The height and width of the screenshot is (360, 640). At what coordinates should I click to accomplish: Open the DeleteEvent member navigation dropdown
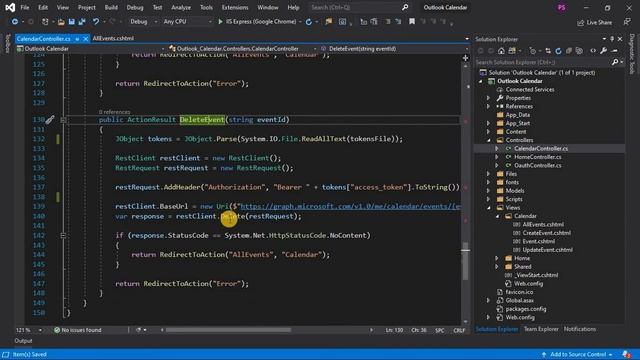(394, 49)
